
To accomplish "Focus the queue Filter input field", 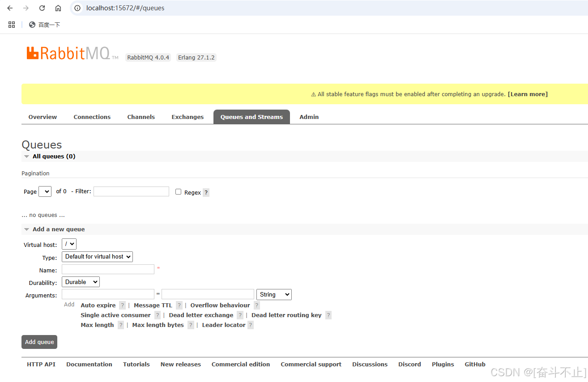I will point(131,191).
